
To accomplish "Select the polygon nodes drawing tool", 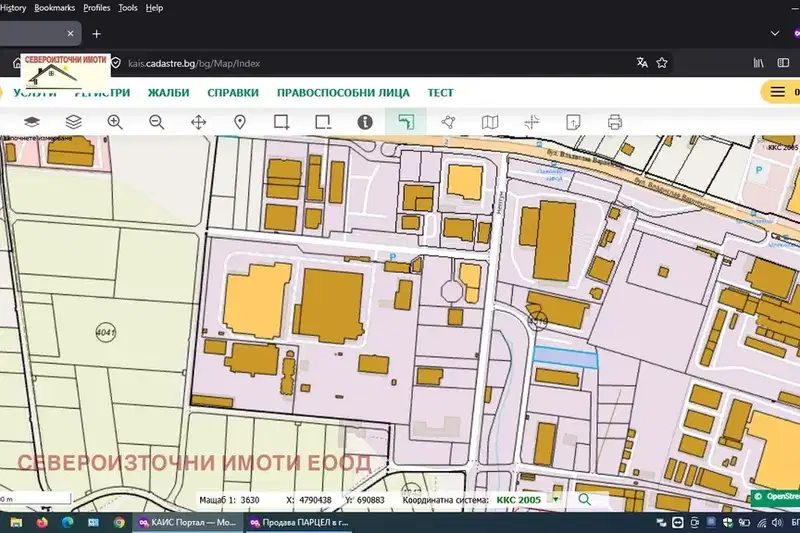I will (x=448, y=122).
